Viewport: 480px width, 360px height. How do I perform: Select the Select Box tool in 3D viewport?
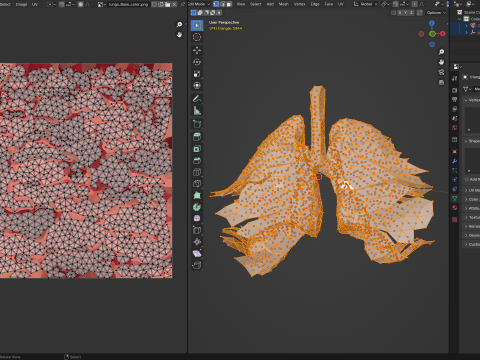pyautogui.click(x=197, y=25)
